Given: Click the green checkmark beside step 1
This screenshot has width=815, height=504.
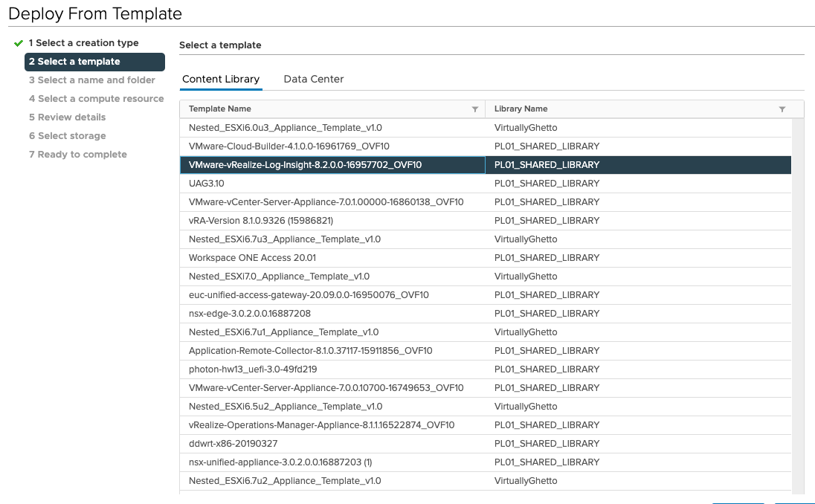Looking at the screenshot, I should point(19,43).
